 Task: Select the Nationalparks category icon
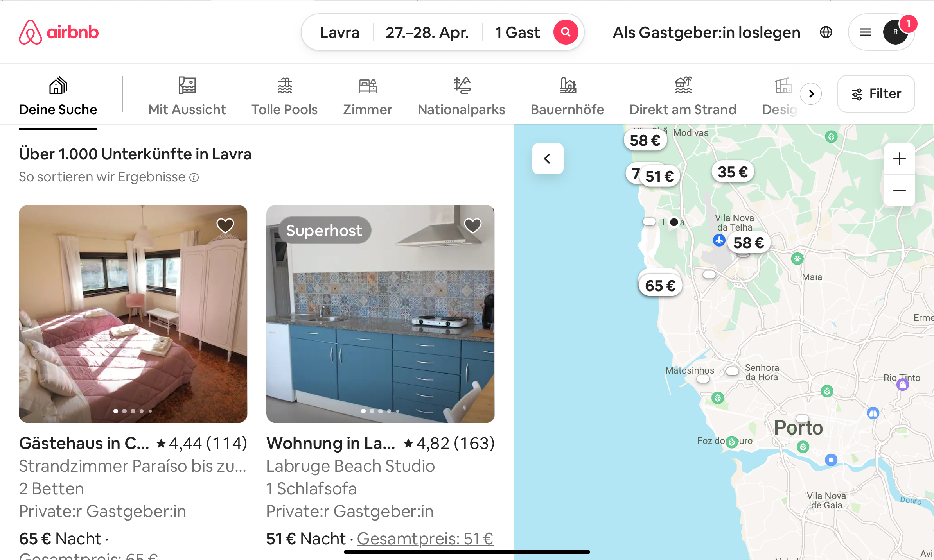[x=462, y=85]
